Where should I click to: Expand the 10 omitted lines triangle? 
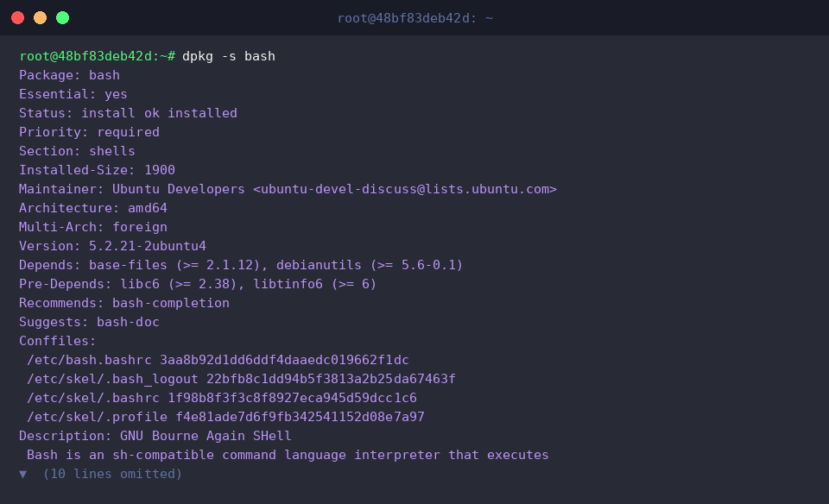(22, 475)
